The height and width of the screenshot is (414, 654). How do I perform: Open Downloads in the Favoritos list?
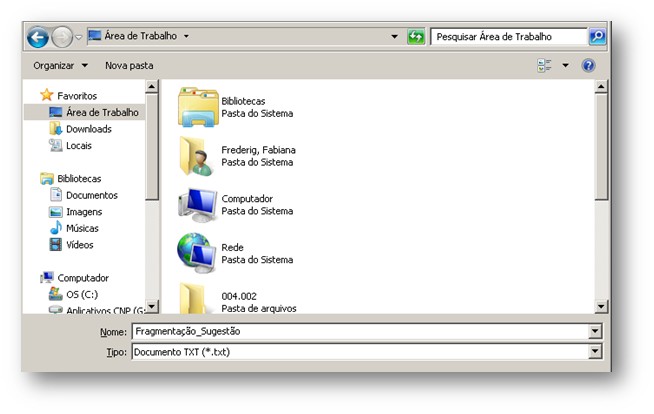pos(89,129)
